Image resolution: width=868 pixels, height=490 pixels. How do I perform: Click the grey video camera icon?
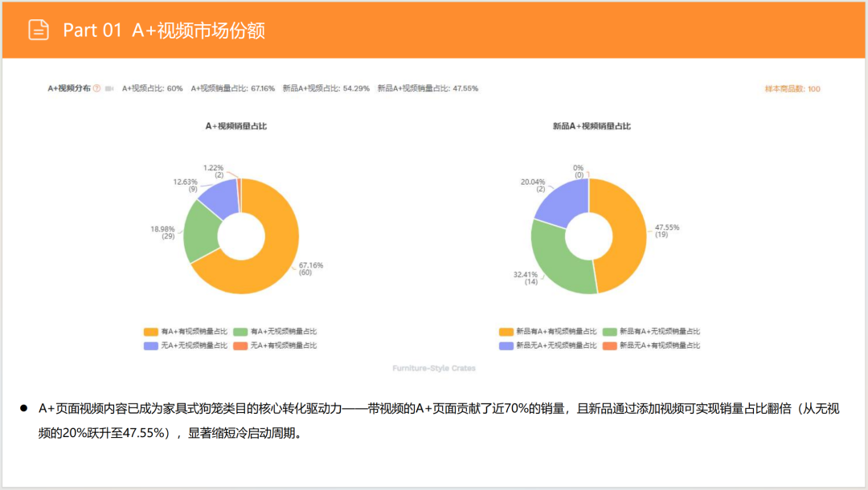click(109, 88)
